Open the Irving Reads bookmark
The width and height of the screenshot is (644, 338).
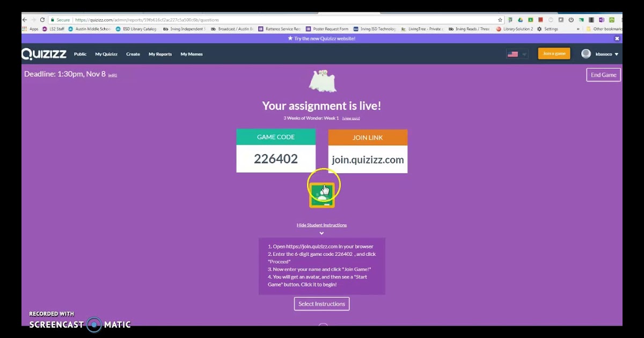pyautogui.click(x=470, y=29)
